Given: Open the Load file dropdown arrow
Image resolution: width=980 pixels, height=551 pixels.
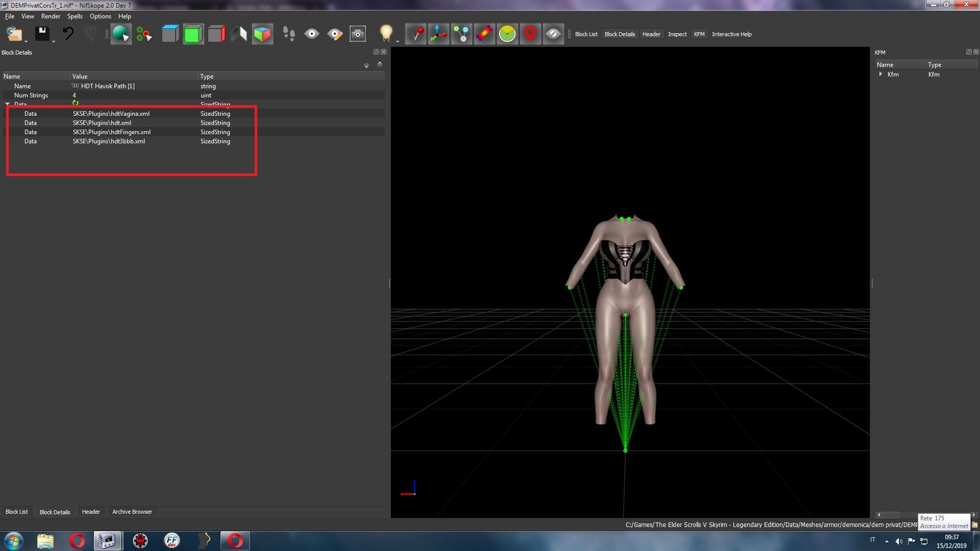Looking at the screenshot, I should coord(26,41).
